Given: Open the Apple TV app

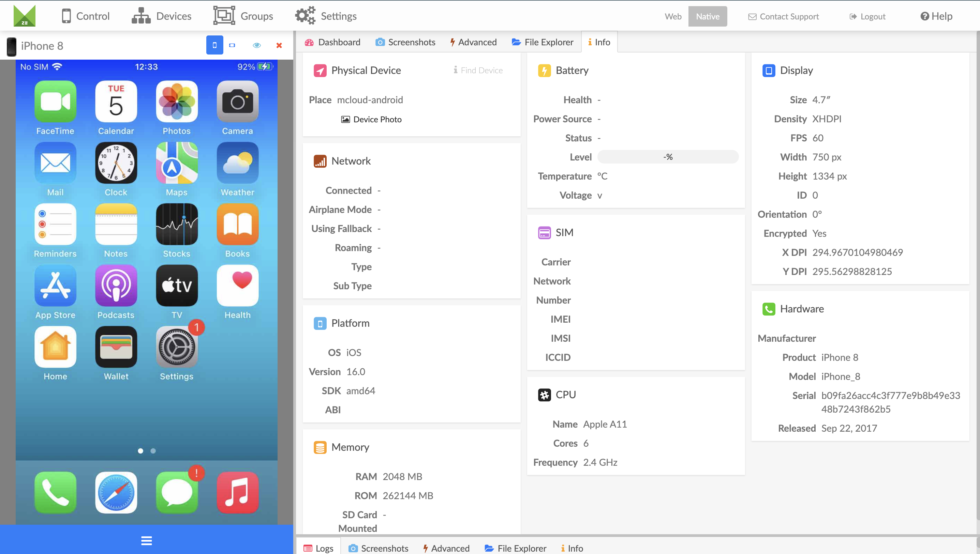Looking at the screenshot, I should [x=177, y=286].
